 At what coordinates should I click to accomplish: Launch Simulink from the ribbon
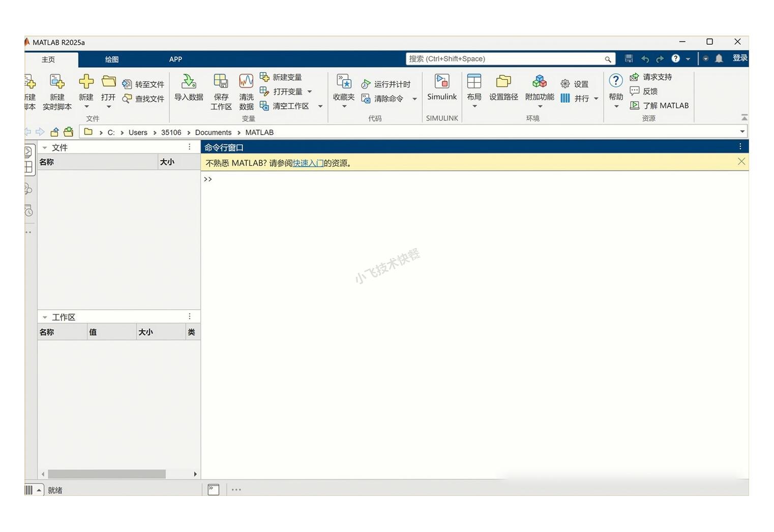click(x=442, y=87)
